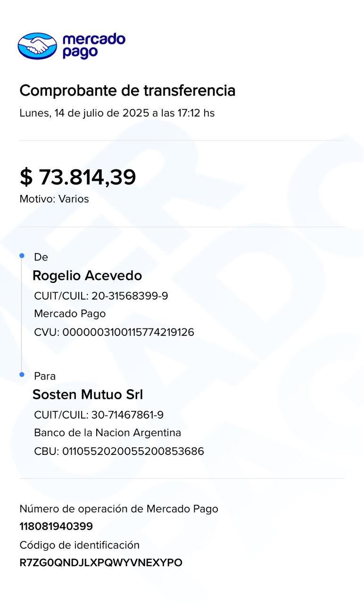This screenshot has height=604, width=364.
Task: Select the amount $ 73.814,39
Action: pyautogui.click(x=78, y=177)
